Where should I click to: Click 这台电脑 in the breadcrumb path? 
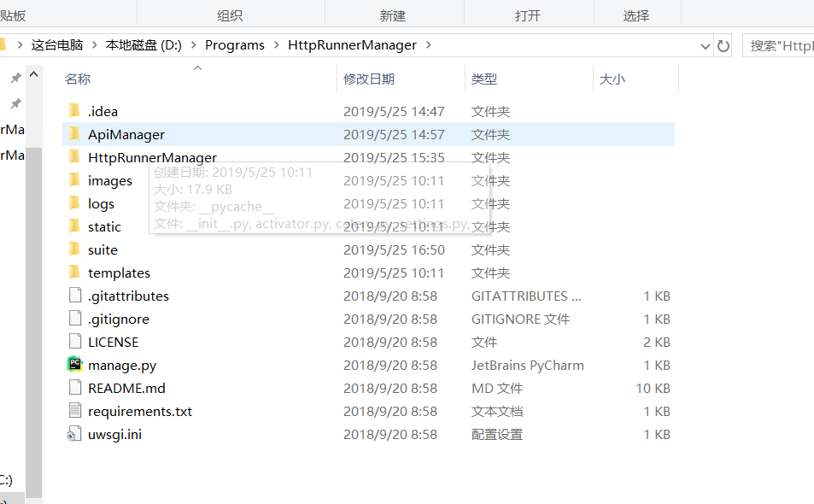(57, 45)
